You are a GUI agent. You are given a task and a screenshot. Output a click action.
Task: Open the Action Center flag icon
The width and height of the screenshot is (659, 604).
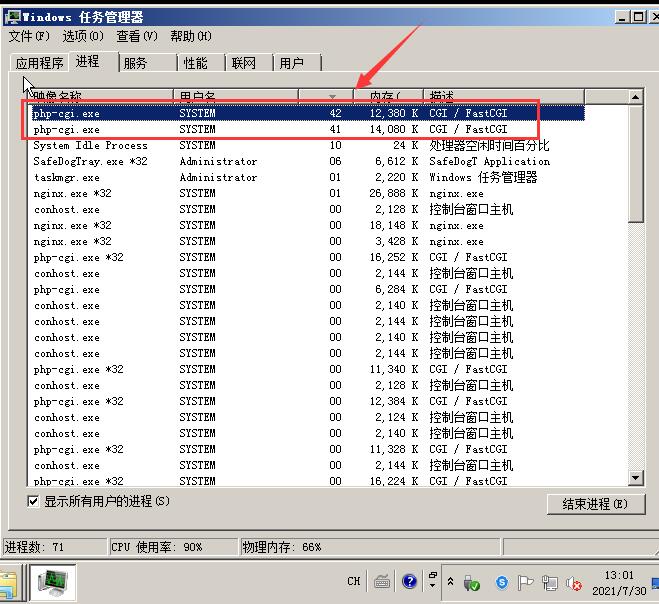[525, 583]
